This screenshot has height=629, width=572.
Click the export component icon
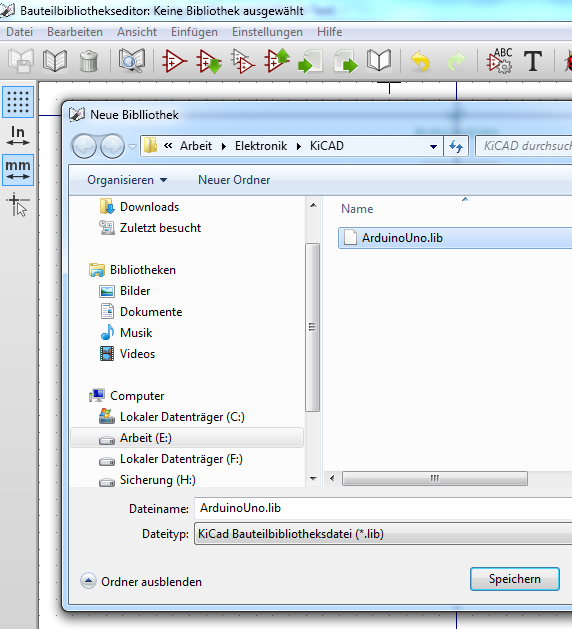[x=345, y=61]
